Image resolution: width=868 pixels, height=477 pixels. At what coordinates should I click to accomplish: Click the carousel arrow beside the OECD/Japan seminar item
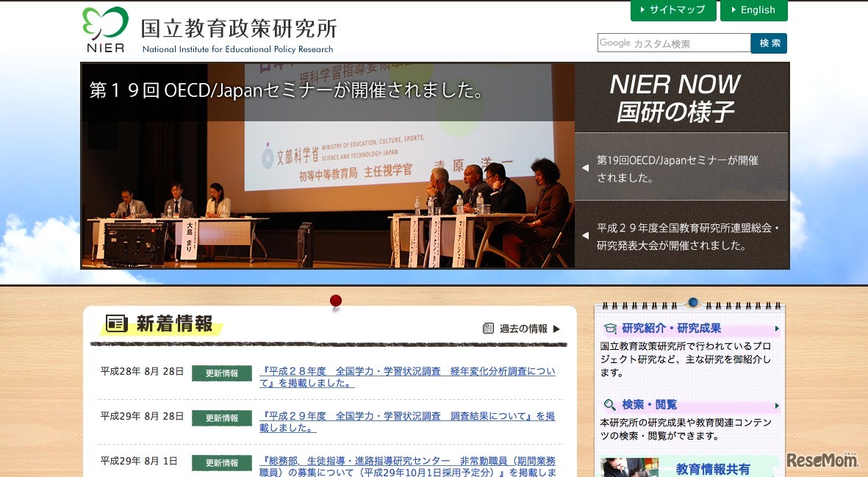(584, 167)
